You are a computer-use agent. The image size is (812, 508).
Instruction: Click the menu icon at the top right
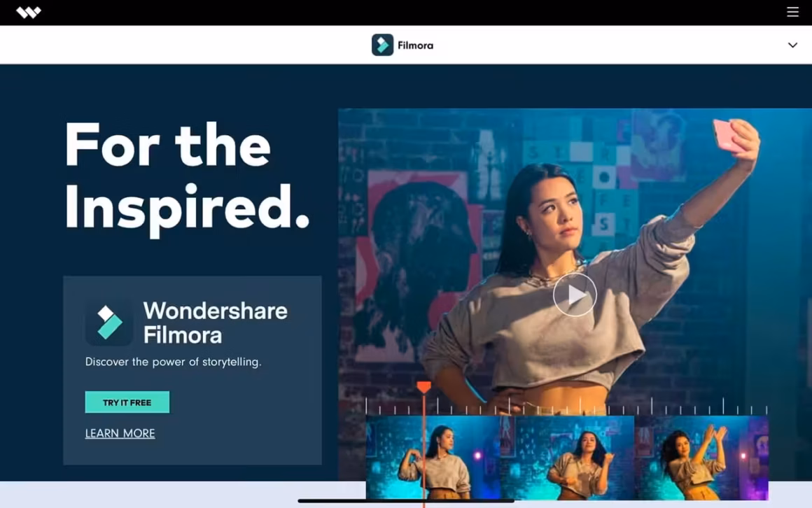(792, 12)
